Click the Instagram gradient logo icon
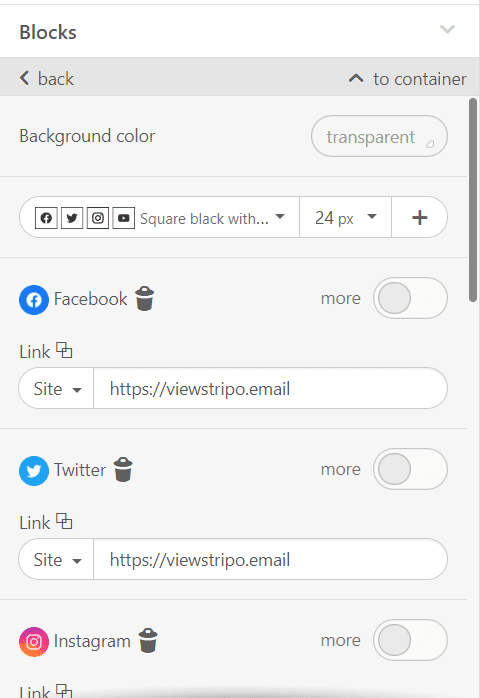This screenshot has width=480, height=698. coord(34,641)
